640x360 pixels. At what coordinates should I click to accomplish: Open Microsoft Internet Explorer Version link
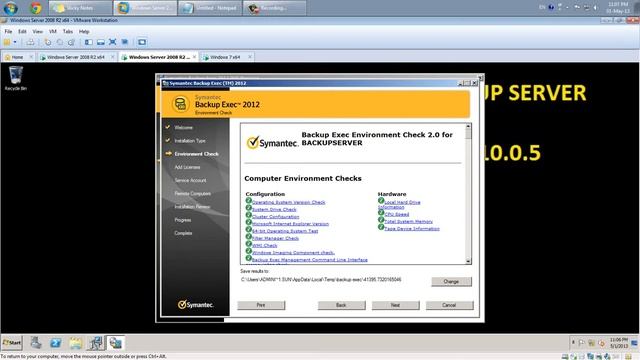[x=290, y=224]
